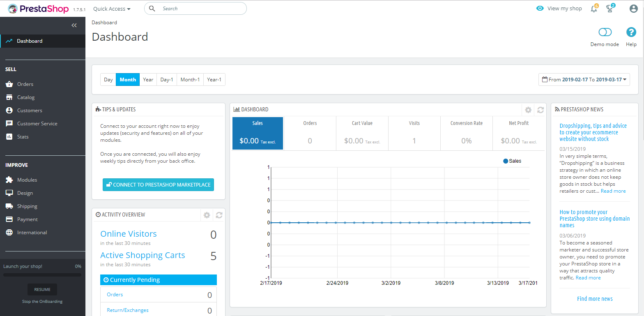Select the Visits KPI tab
The height and width of the screenshot is (316, 644).
tap(414, 134)
